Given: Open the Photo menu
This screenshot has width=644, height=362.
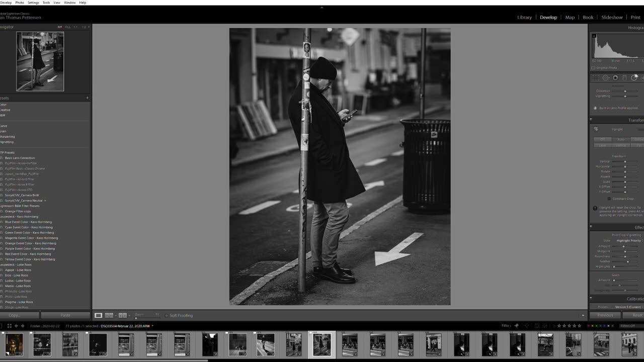Looking at the screenshot, I should 20,3.
